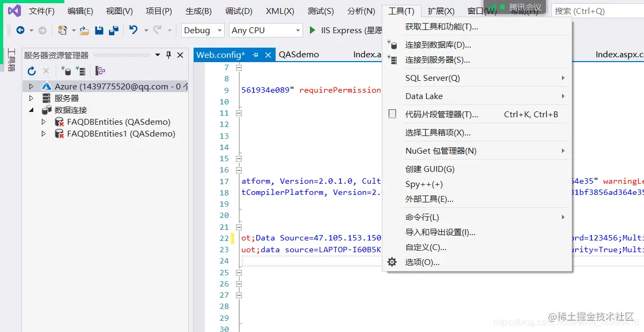The height and width of the screenshot is (332, 644).
Task: Open the 文件(F) menu
Action: coord(42,11)
